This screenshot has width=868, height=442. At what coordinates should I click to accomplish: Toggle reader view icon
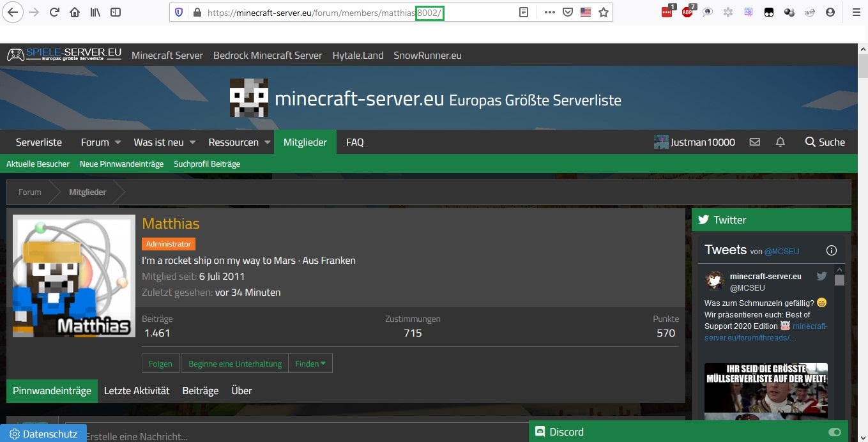click(x=524, y=12)
